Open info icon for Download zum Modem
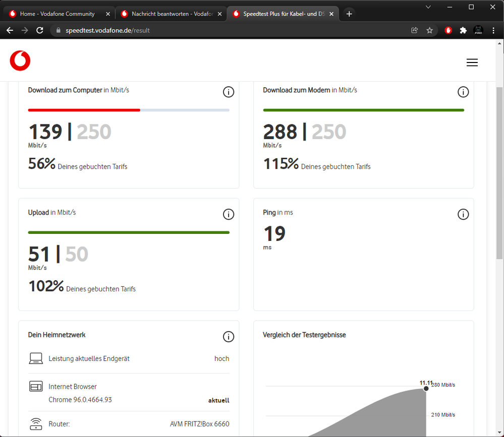504x437 pixels. click(x=463, y=92)
